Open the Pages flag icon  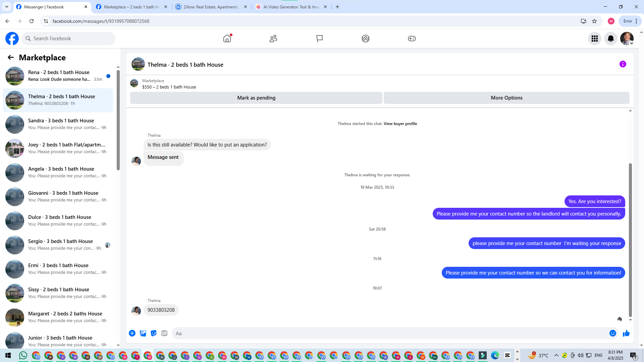point(319,39)
